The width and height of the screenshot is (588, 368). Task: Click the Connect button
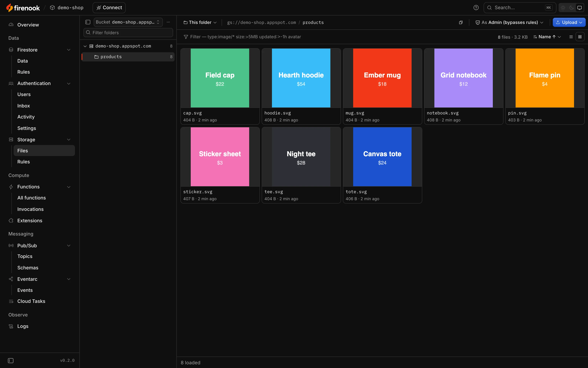(x=109, y=8)
